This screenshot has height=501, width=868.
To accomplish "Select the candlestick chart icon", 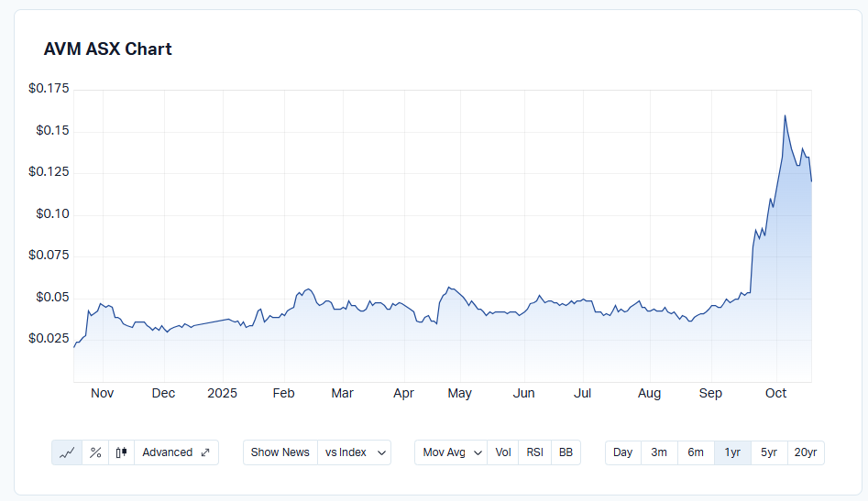I will [x=121, y=452].
